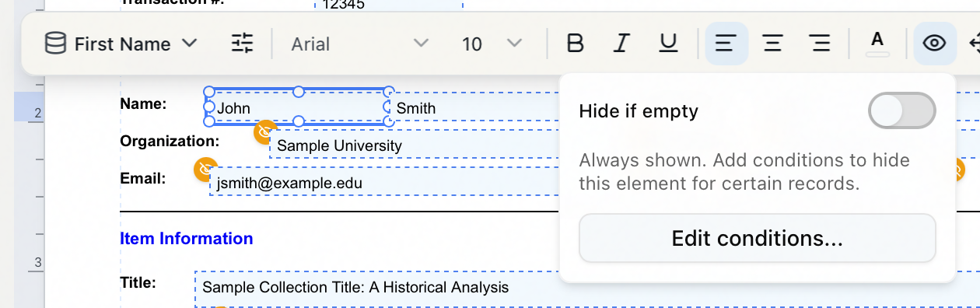Viewport: 980px width, 308px height.
Task: Click the Item Information heading
Action: click(x=187, y=239)
